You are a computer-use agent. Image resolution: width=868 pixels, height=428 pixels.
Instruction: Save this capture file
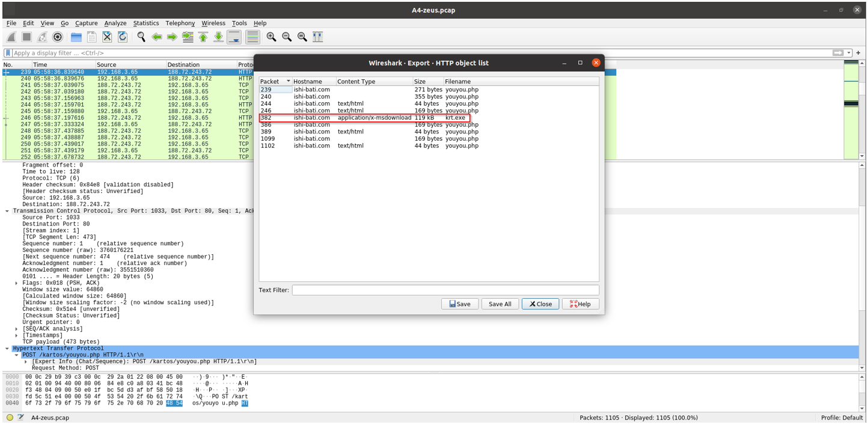tap(91, 37)
